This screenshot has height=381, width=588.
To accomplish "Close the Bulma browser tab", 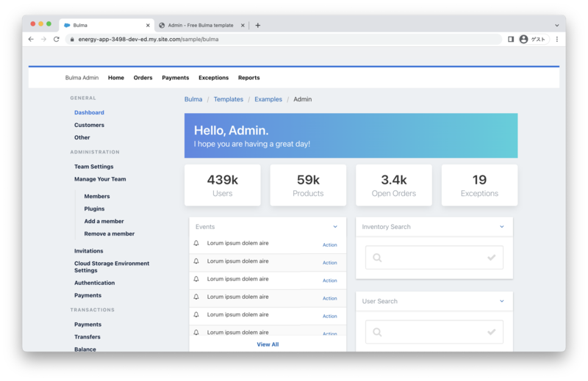I will click(148, 25).
